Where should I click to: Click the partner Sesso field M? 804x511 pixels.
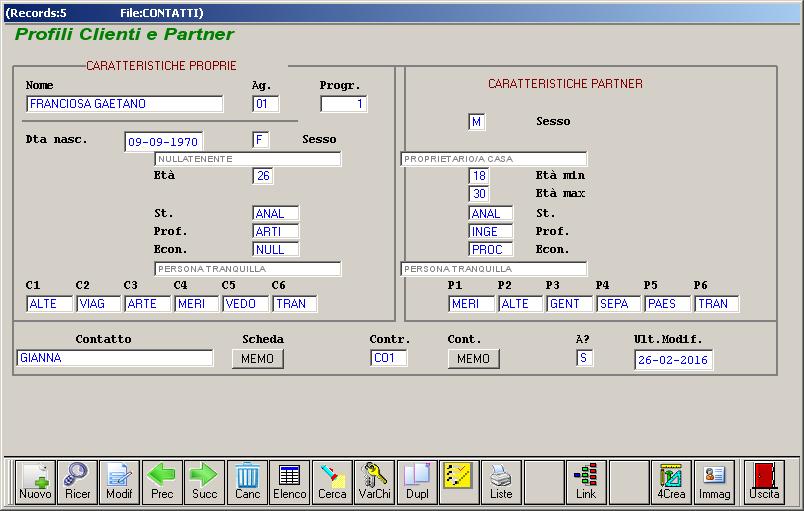pyautogui.click(x=476, y=122)
